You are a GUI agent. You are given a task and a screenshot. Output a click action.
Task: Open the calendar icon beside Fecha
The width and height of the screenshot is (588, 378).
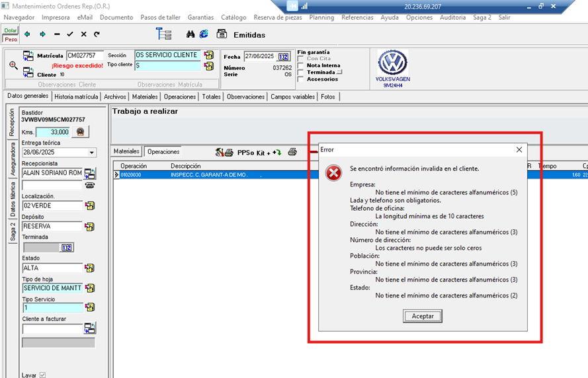[x=284, y=57]
